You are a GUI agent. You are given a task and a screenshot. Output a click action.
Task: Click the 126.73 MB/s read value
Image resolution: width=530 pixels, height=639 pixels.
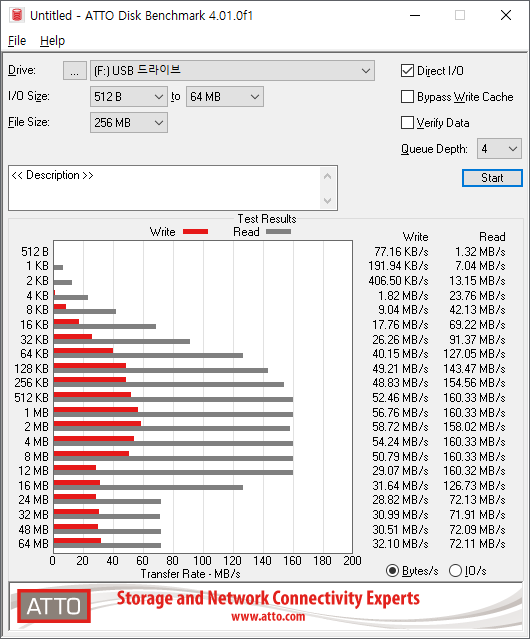pyautogui.click(x=474, y=486)
